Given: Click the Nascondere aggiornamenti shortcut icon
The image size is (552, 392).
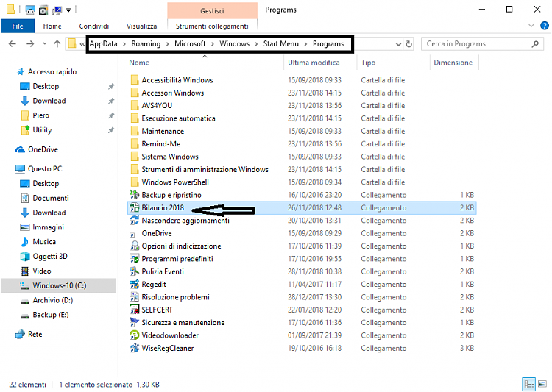Looking at the screenshot, I should coord(134,221).
